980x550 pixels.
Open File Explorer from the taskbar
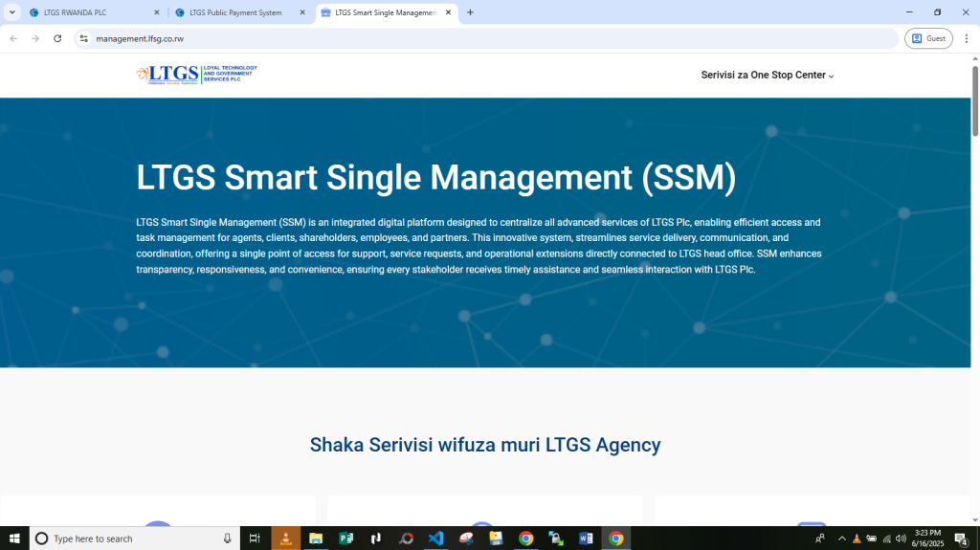[x=316, y=539]
